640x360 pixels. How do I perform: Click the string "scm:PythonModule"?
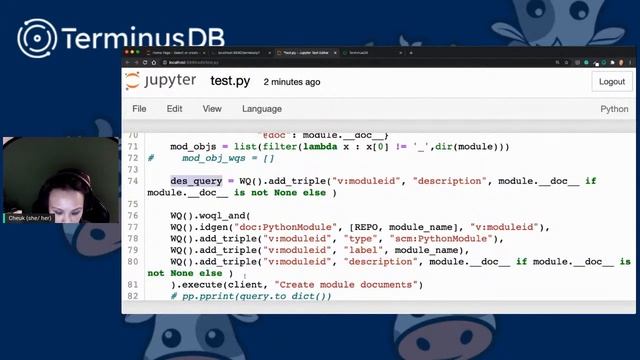tap(441, 238)
